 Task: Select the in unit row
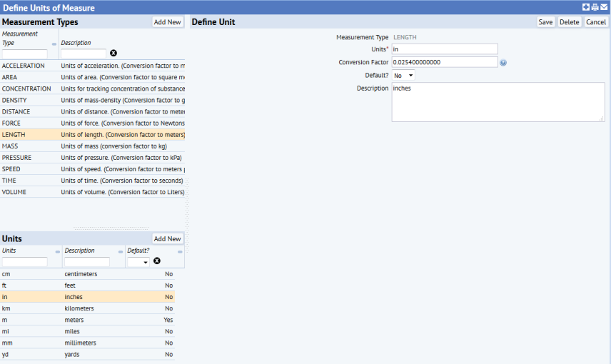(x=87, y=297)
